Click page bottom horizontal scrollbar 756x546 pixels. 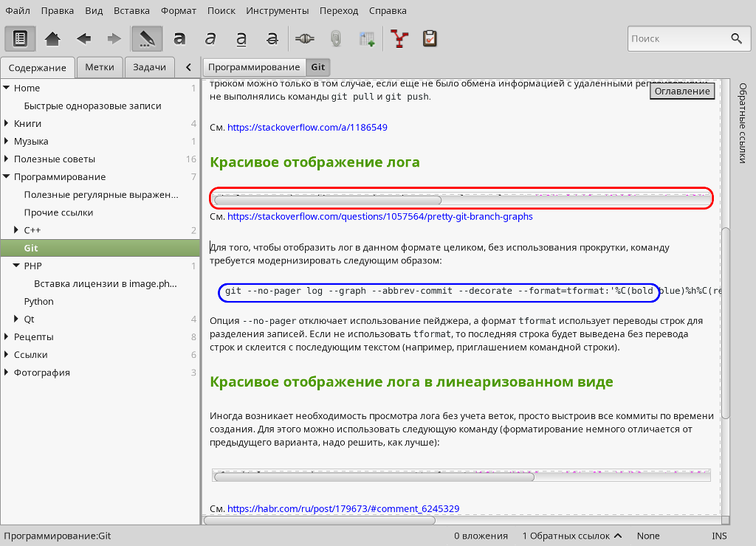[320, 520]
